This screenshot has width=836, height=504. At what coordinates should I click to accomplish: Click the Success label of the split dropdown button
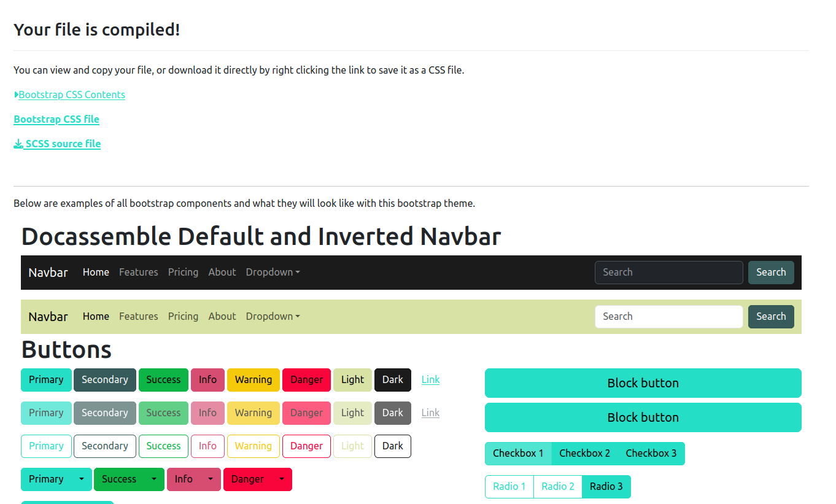(119, 479)
